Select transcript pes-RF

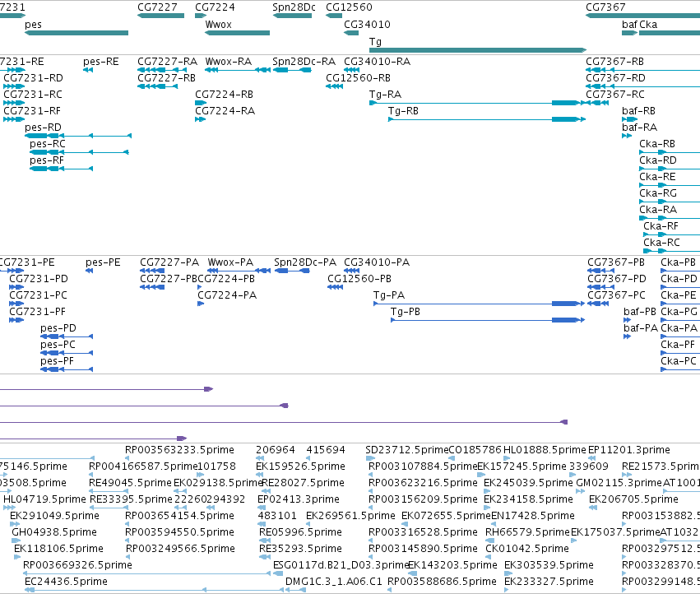click(x=61, y=169)
